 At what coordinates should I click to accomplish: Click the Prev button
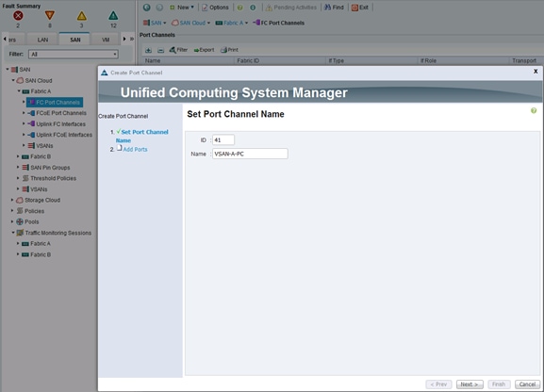(x=438, y=384)
